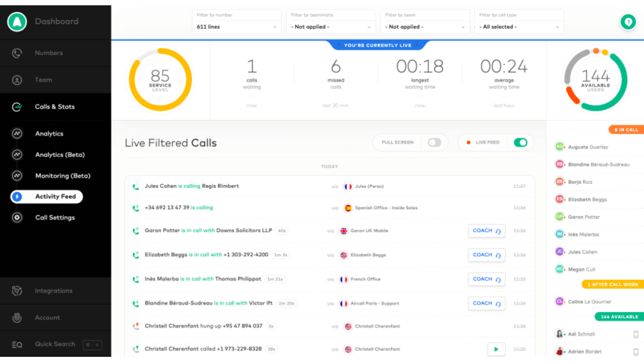Click hung up call icon in Christell row
Image resolution: width=644 pixels, height=362 pixels.
136,326
